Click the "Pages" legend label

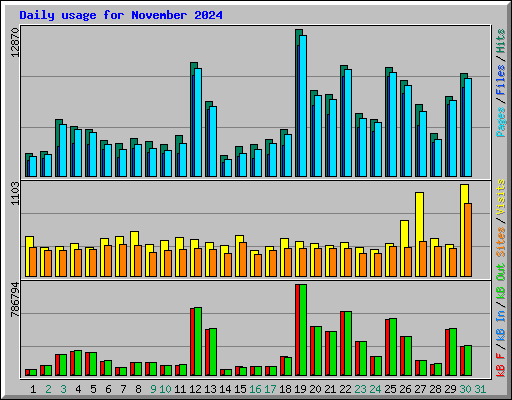[x=501, y=122]
